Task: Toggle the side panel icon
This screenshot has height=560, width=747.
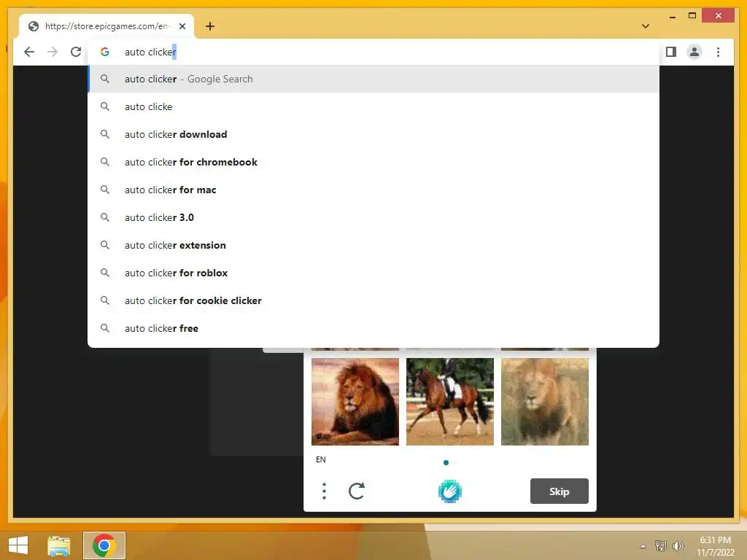Action: 671,52
